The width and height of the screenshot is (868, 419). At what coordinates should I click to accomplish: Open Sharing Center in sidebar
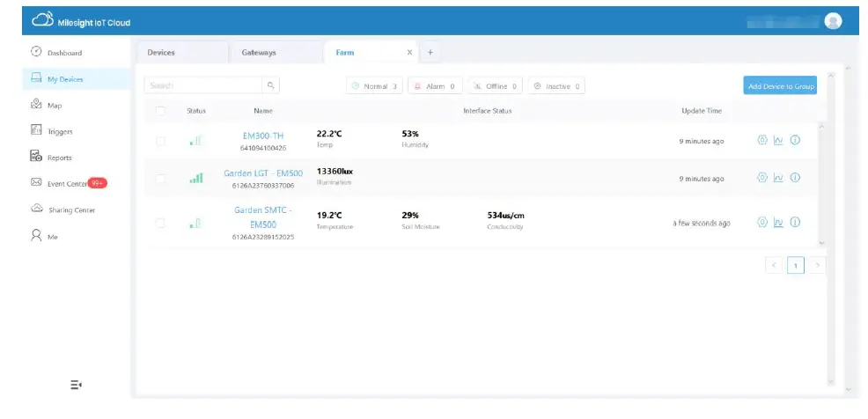click(x=77, y=209)
